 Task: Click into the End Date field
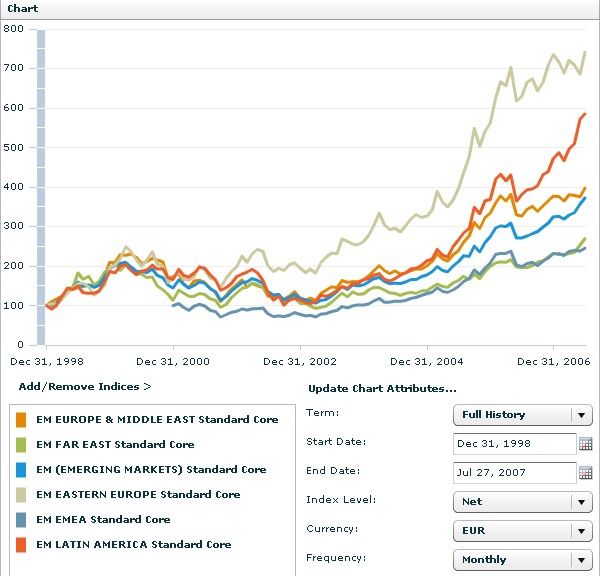(x=513, y=472)
